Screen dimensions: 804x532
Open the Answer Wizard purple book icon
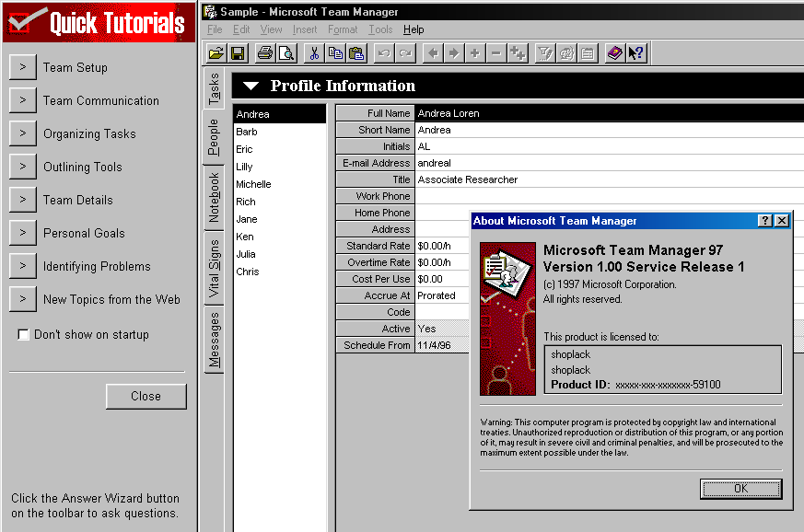615,53
